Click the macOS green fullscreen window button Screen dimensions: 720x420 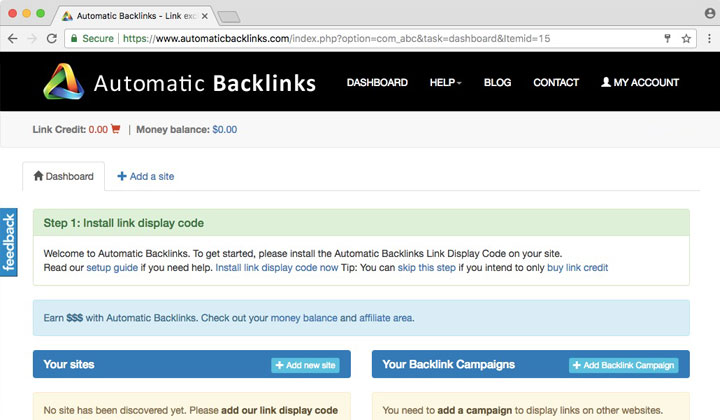[40, 13]
